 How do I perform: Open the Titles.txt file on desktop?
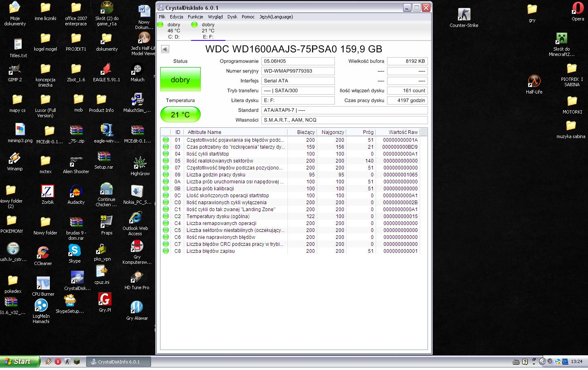18,48
